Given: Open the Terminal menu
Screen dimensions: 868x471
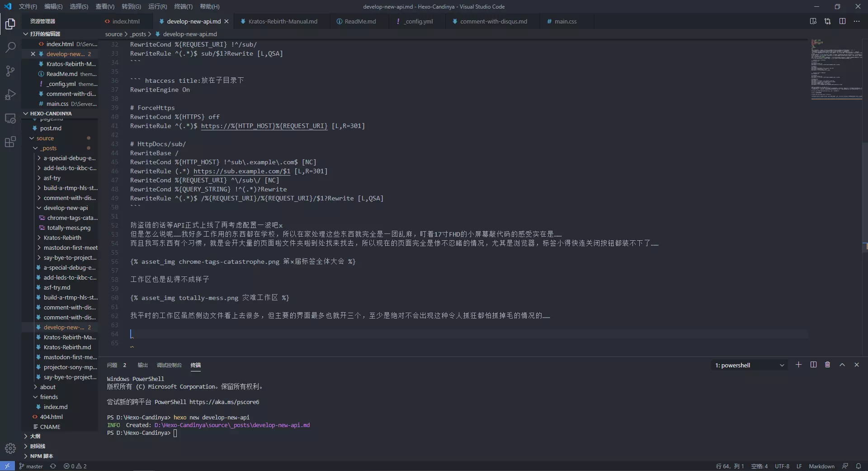Looking at the screenshot, I should (x=183, y=6).
